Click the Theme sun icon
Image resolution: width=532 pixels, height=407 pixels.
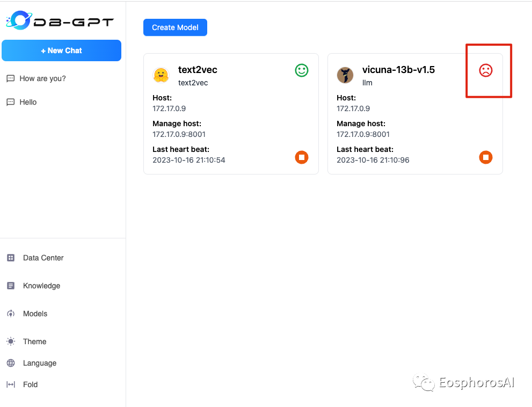11,341
